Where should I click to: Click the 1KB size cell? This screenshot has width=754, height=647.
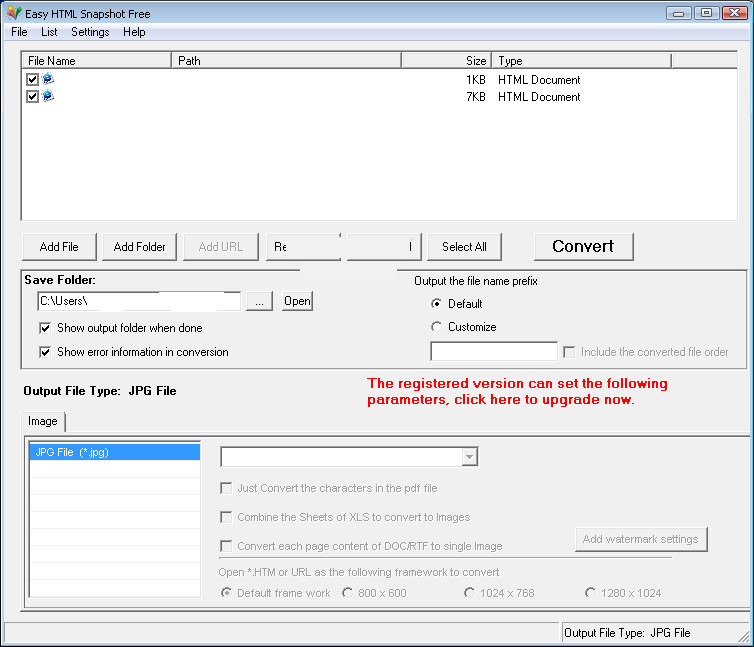476,80
